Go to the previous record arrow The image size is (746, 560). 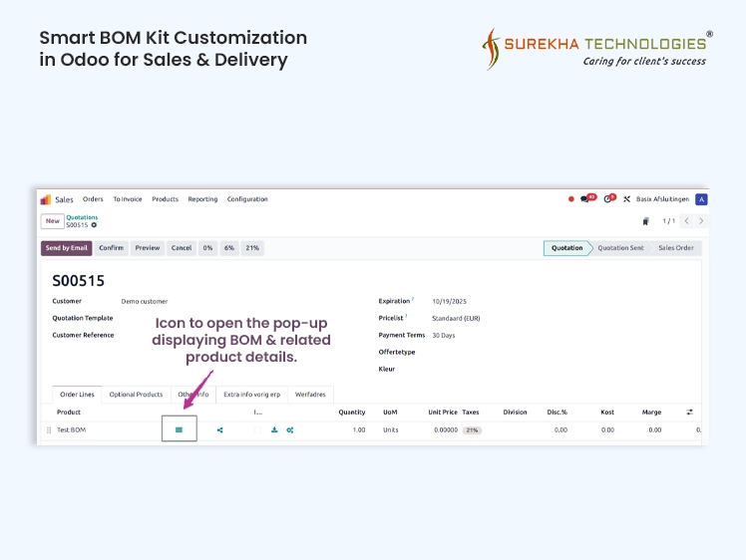coord(686,221)
